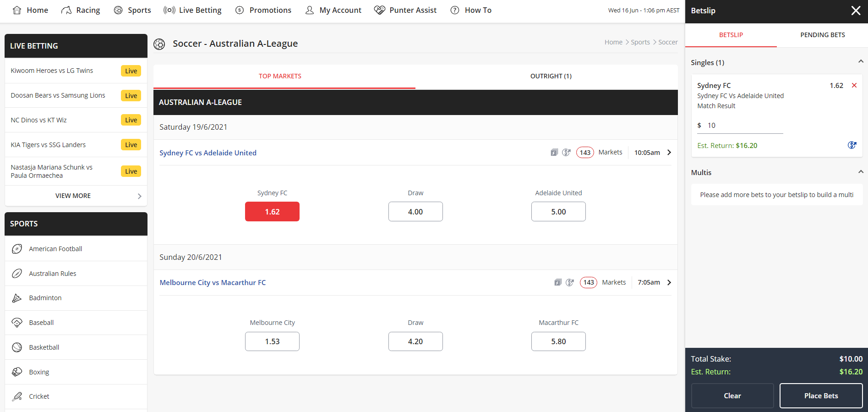Open Sydney FC vs Adelaide United link
Screen dimensions: 868x412
[x=208, y=153]
